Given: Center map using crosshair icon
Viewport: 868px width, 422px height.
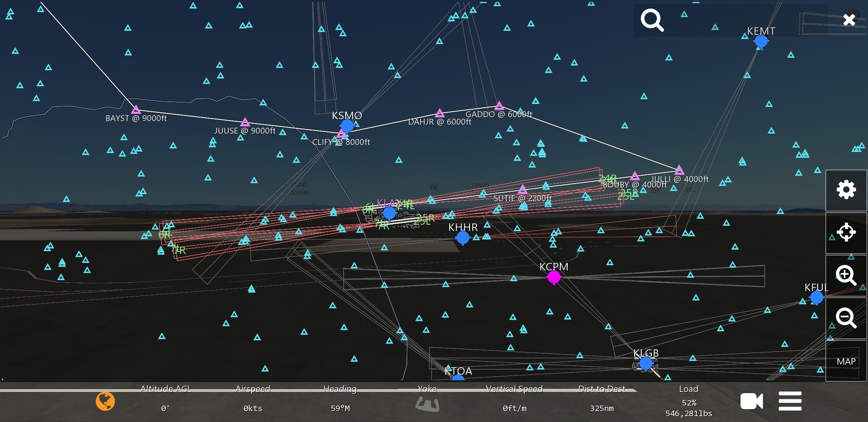Looking at the screenshot, I should point(846,232).
